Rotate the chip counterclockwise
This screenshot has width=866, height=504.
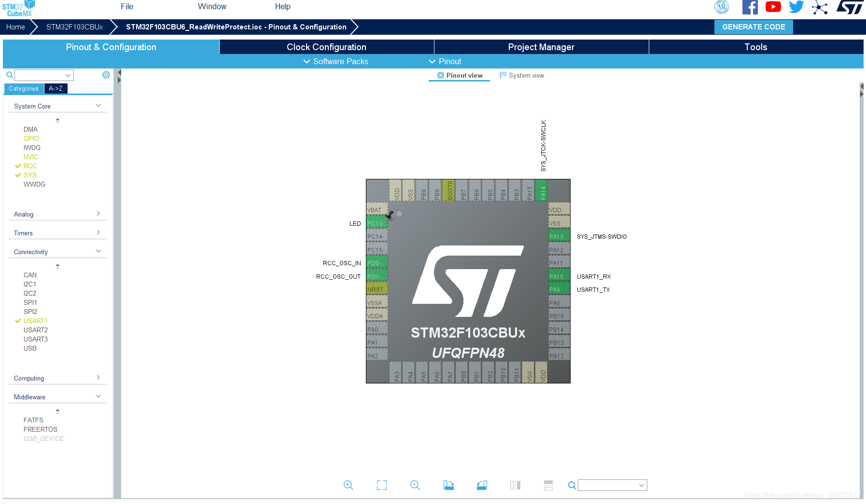click(481, 485)
